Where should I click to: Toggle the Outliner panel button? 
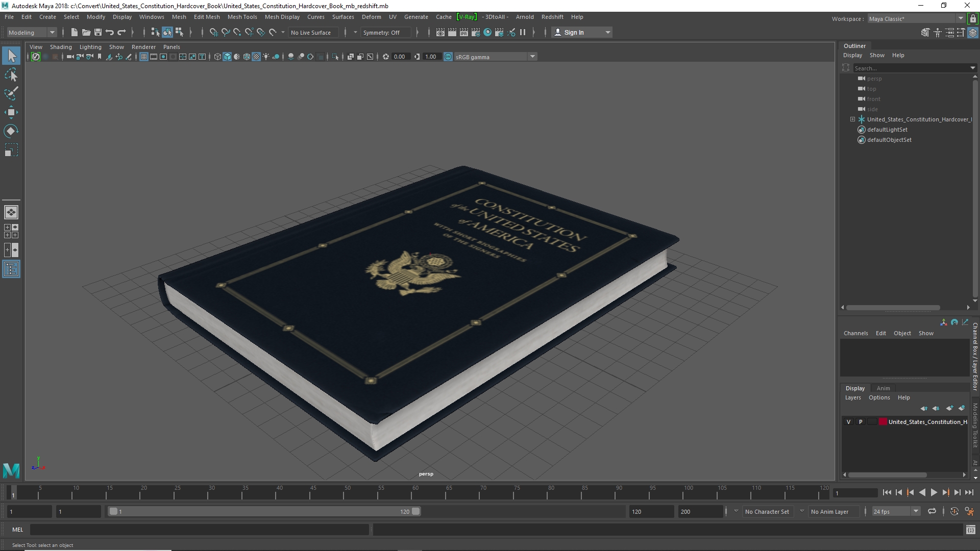(x=11, y=269)
